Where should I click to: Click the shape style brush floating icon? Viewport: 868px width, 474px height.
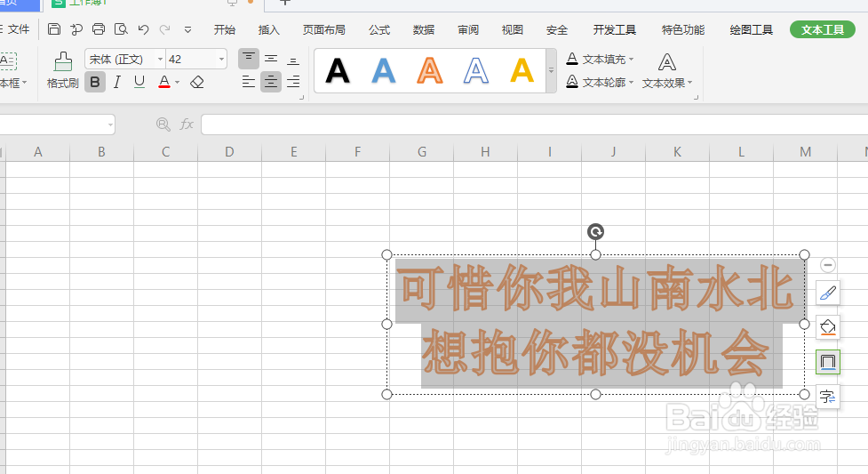tap(828, 293)
